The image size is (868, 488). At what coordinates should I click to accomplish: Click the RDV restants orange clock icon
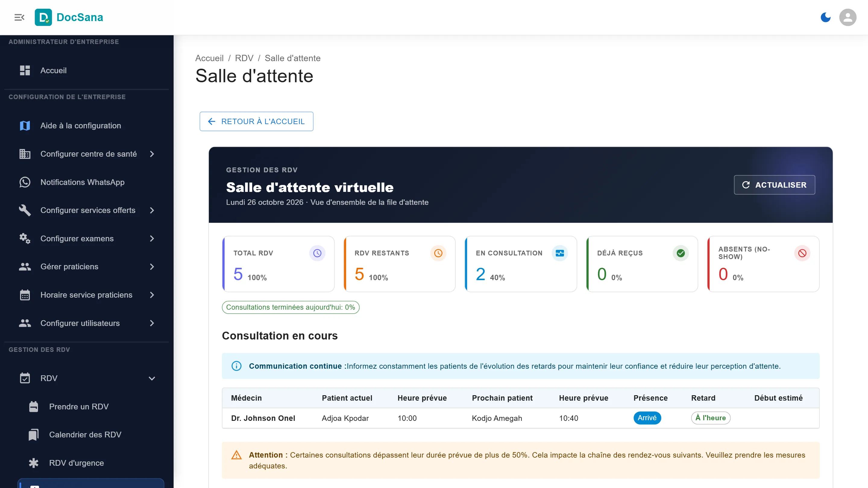(438, 253)
